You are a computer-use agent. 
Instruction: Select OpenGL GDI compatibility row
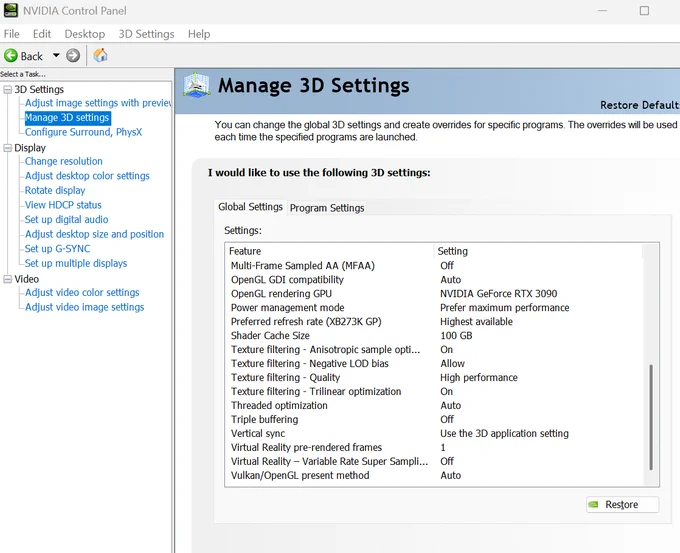click(x=434, y=280)
